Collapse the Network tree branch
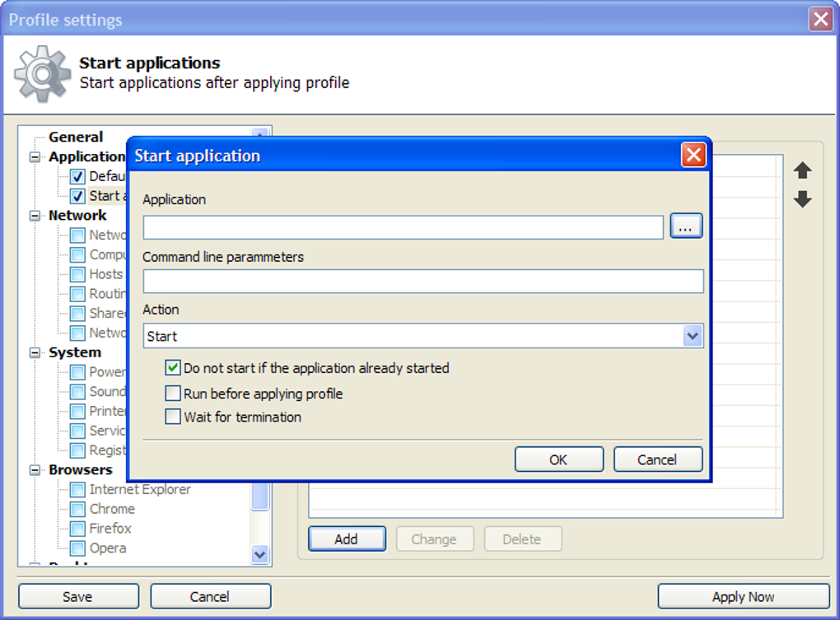 point(34,215)
